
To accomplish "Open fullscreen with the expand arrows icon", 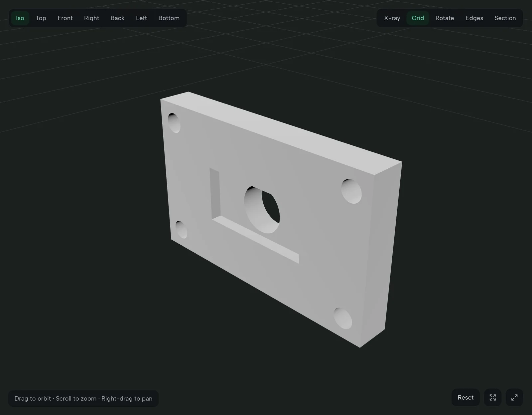I will [x=514, y=397].
